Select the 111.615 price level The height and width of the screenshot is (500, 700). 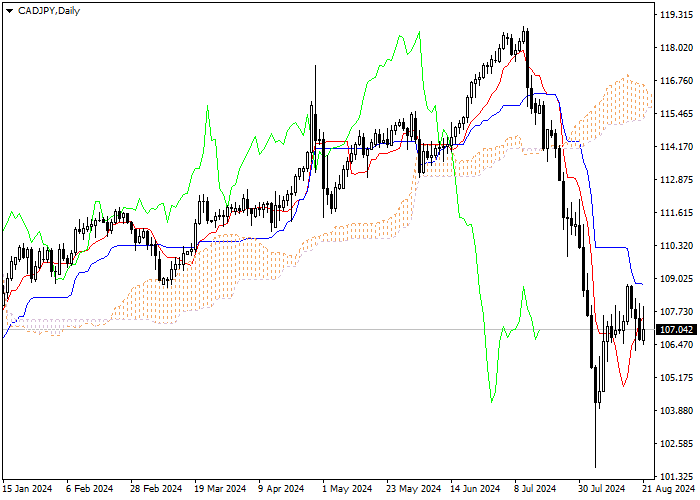(676, 213)
